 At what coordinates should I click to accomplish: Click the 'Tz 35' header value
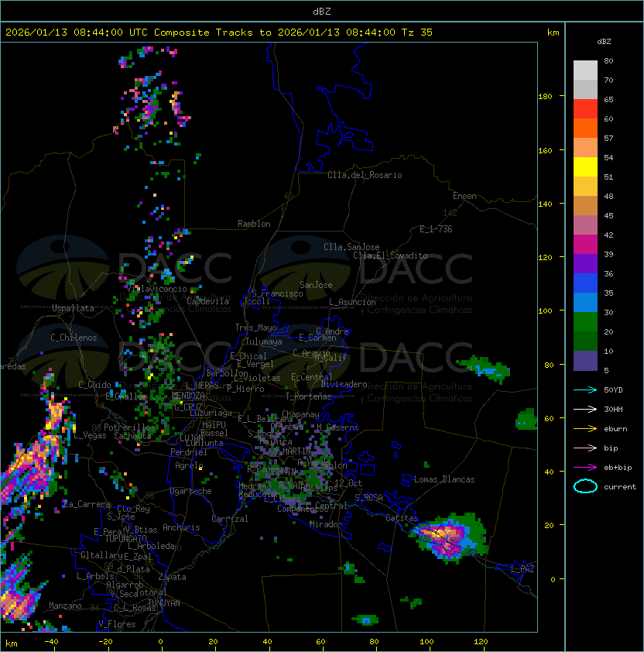tap(417, 33)
